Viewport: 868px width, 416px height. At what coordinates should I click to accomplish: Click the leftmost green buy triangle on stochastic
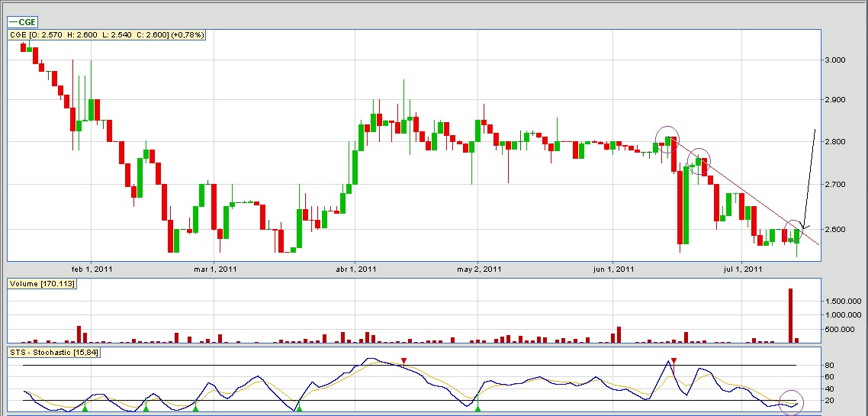85,409
